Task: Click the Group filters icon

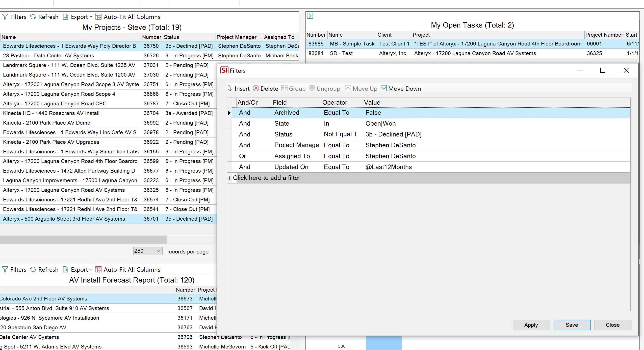Action: tap(284, 88)
